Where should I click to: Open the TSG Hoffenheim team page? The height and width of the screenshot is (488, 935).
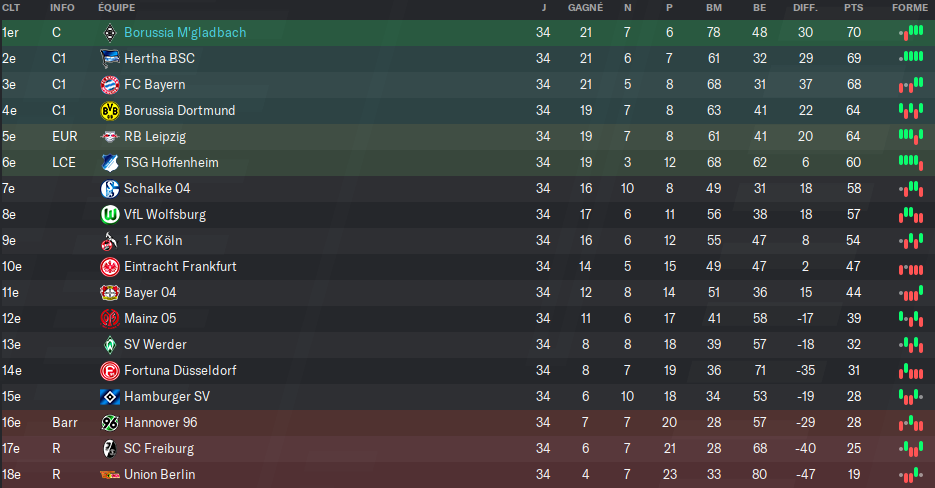[x=171, y=162]
